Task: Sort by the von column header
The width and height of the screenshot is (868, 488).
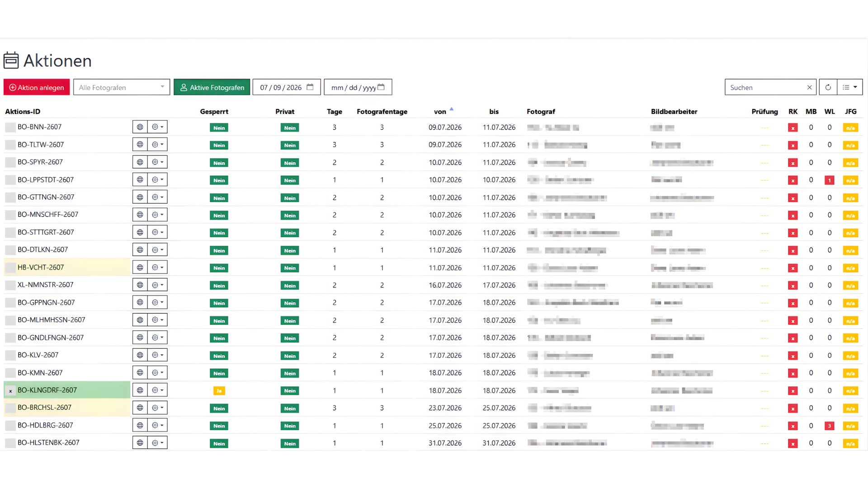Action: point(440,112)
